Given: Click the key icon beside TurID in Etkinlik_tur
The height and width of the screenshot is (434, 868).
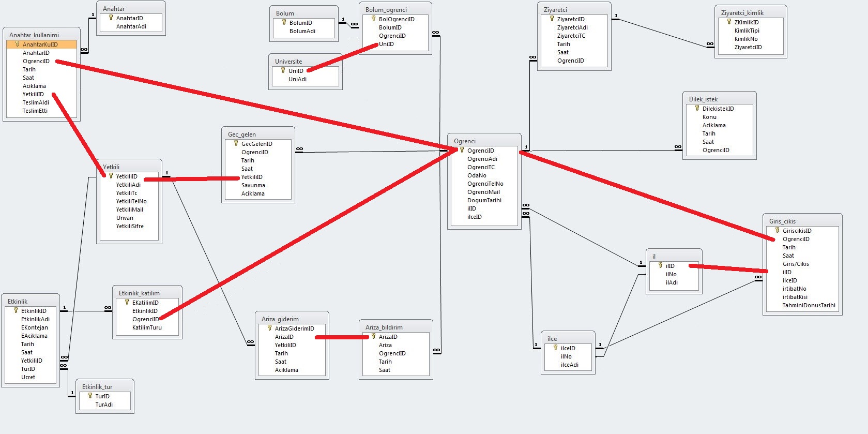Looking at the screenshot, I should (x=90, y=396).
